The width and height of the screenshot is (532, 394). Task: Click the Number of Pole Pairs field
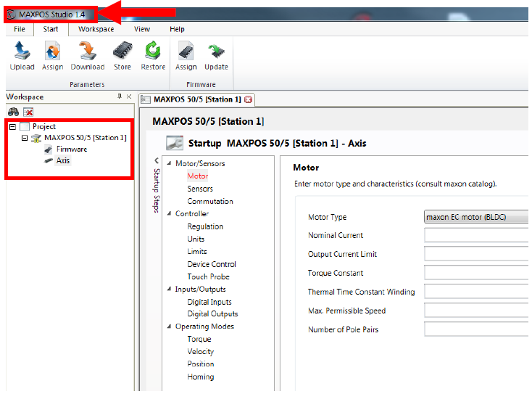click(x=476, y=329)
